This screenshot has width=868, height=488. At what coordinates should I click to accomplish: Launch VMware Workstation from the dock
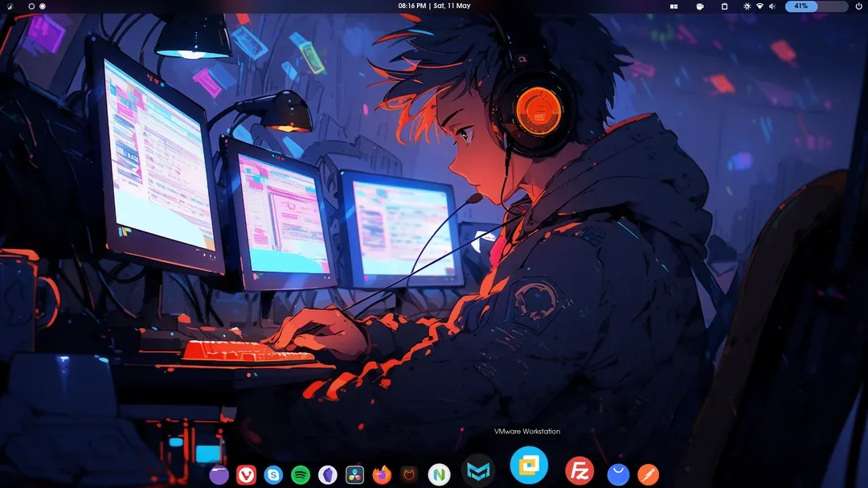(529, 465)
